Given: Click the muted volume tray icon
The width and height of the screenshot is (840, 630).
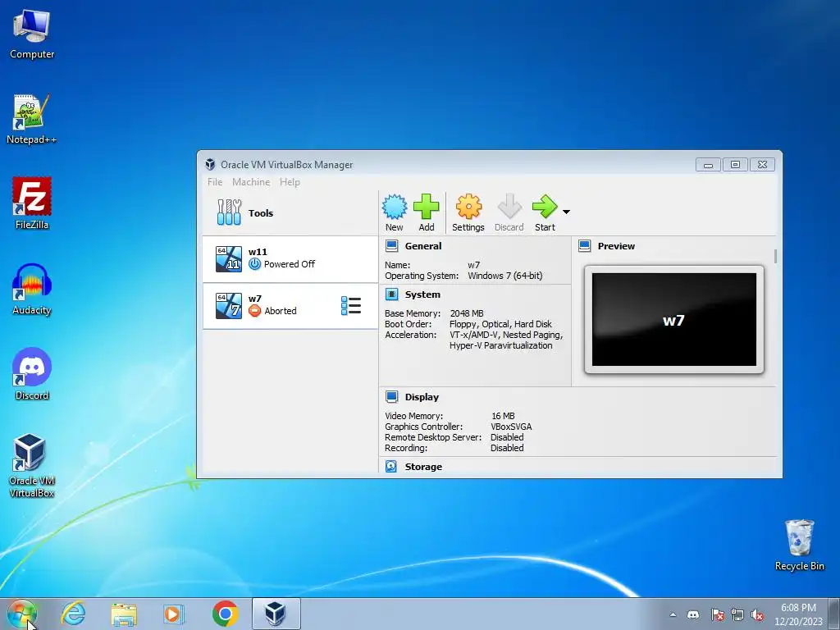Looking at the screenshot, I should (x=757, y=614).
